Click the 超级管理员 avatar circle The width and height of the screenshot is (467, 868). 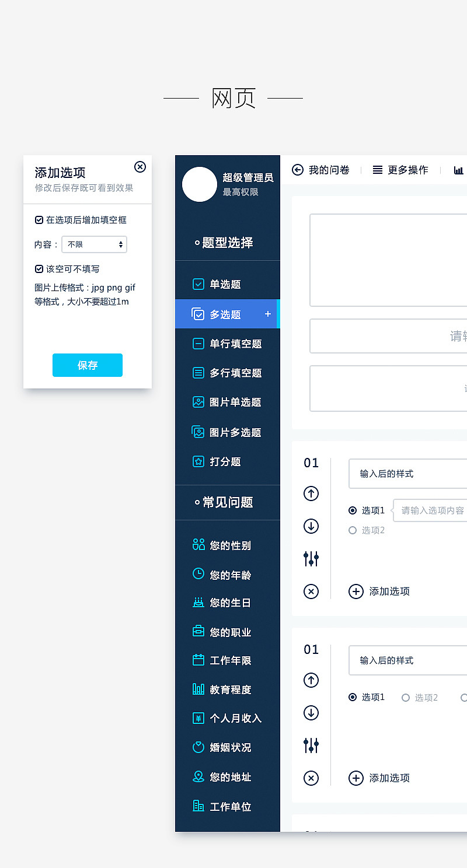[200, 184]
